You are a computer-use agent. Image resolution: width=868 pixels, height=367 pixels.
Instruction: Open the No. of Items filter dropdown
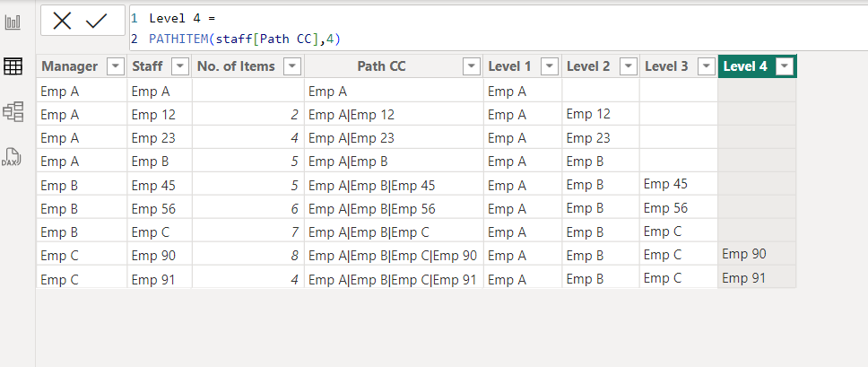click(292, 66)
